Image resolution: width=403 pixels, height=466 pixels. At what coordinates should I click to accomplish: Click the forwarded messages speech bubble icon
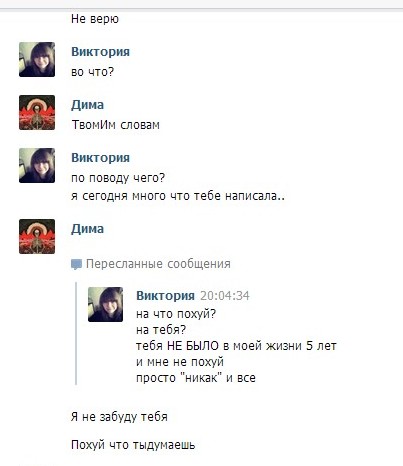76,265
